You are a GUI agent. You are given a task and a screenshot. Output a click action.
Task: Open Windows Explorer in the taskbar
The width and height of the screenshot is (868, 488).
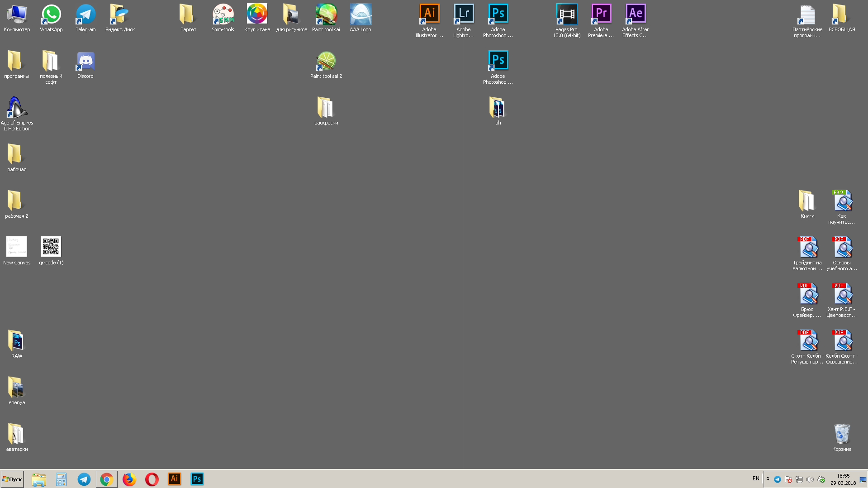point(39,479)
